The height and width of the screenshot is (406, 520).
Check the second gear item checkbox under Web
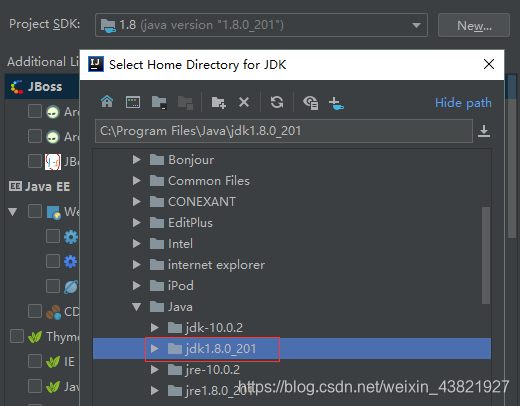pyautogui.click(x=53, y=261)
